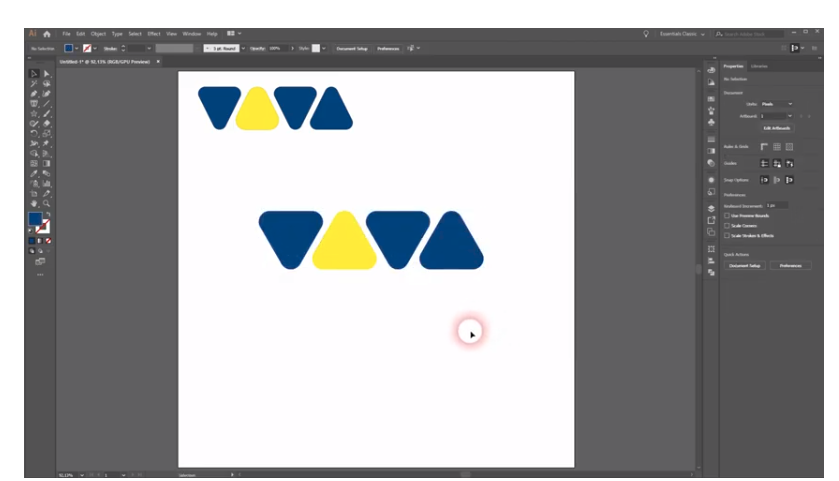Check Scale Strokes & Effects option
This screenshot has height=481, width=839.
[x=727, y=235]
